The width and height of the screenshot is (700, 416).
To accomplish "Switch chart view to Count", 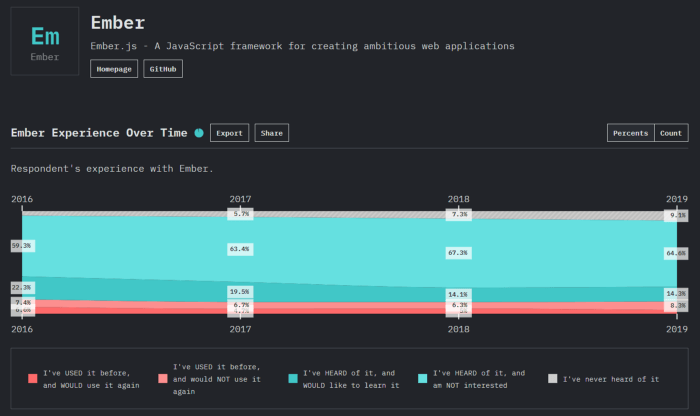I will click(671, 133).
